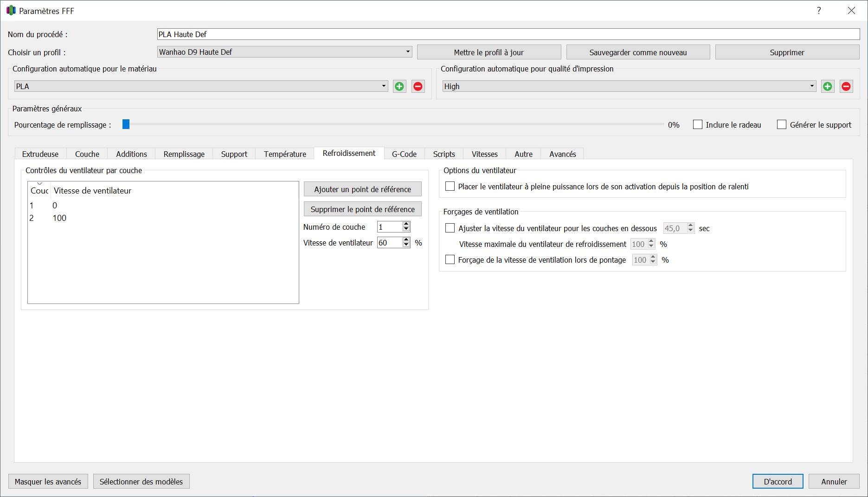868x497 pixels.
Task: Increase the 45,0 sec layer time spinner
Action: pos(690,226)
